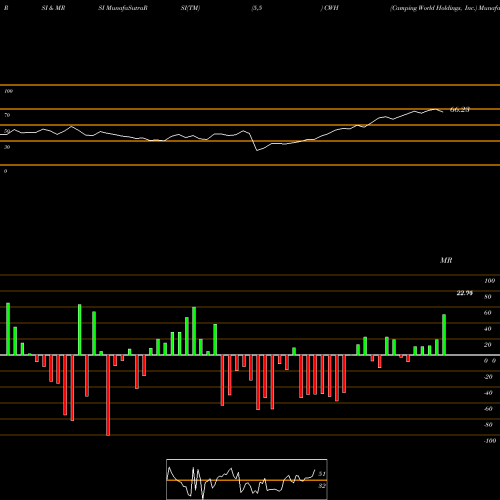Click the 100 label on the RSI axis
500x500 pixels.
coord(9,91)
